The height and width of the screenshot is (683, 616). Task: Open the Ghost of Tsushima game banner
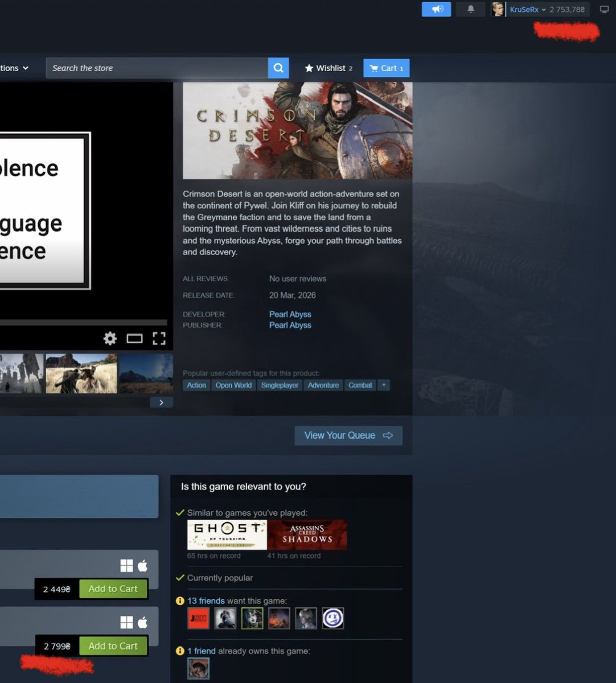pos(227,535)
